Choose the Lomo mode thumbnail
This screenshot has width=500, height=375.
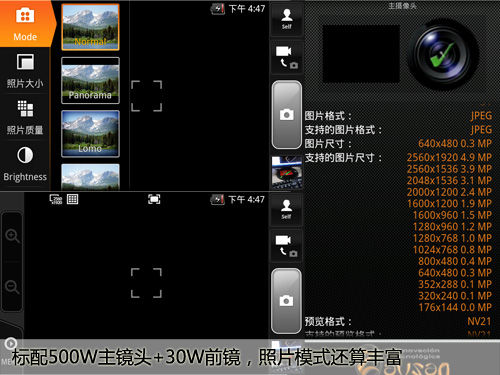[x=90, y=134]
